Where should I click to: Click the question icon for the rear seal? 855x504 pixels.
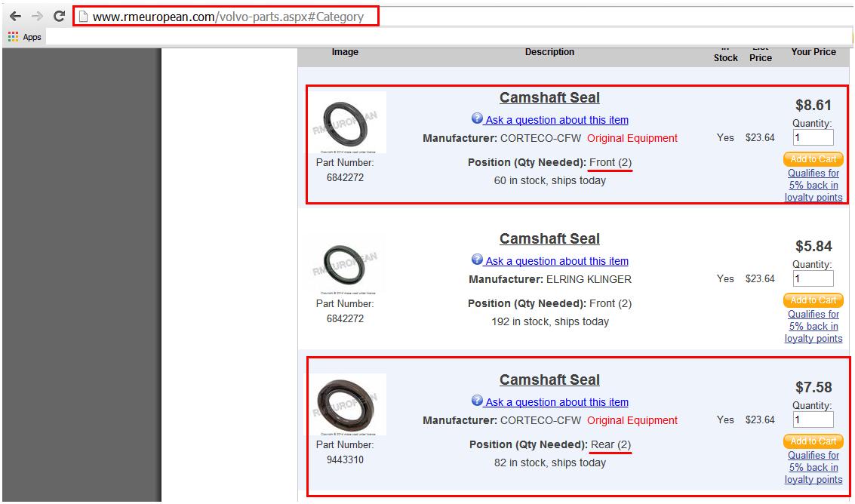pyautogui.click(x=477, y=401)
